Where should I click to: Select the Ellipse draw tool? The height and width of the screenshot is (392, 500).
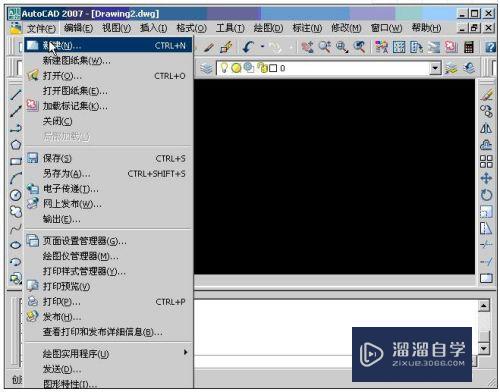(x=15, y=245)
